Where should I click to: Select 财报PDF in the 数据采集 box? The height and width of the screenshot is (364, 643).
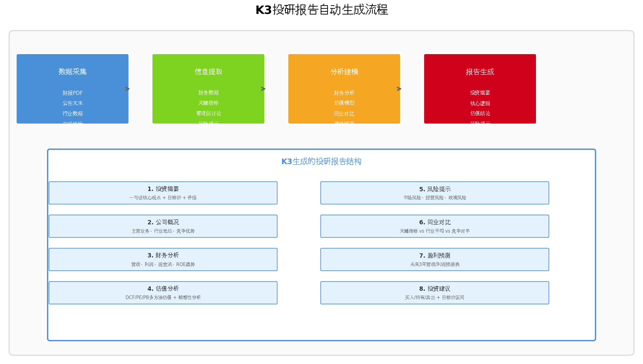coord(73,93)
